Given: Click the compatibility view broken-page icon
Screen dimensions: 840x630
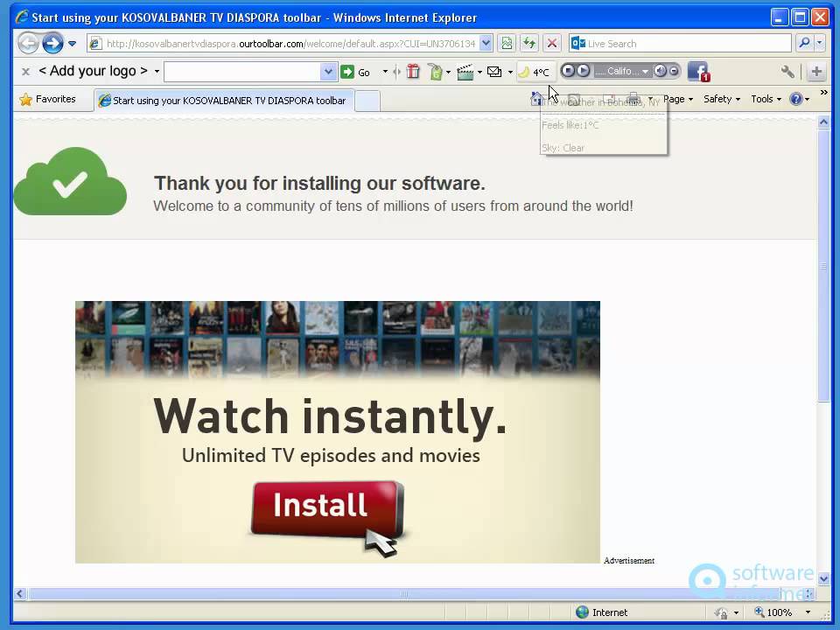Looking at the screenshot, I should click(x=507, y=44).
